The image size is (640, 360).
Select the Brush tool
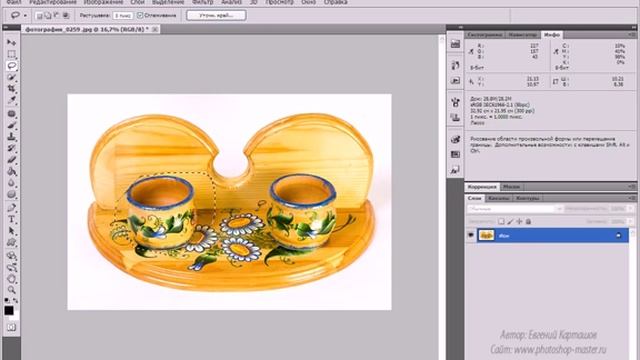(x=11, y=125)
